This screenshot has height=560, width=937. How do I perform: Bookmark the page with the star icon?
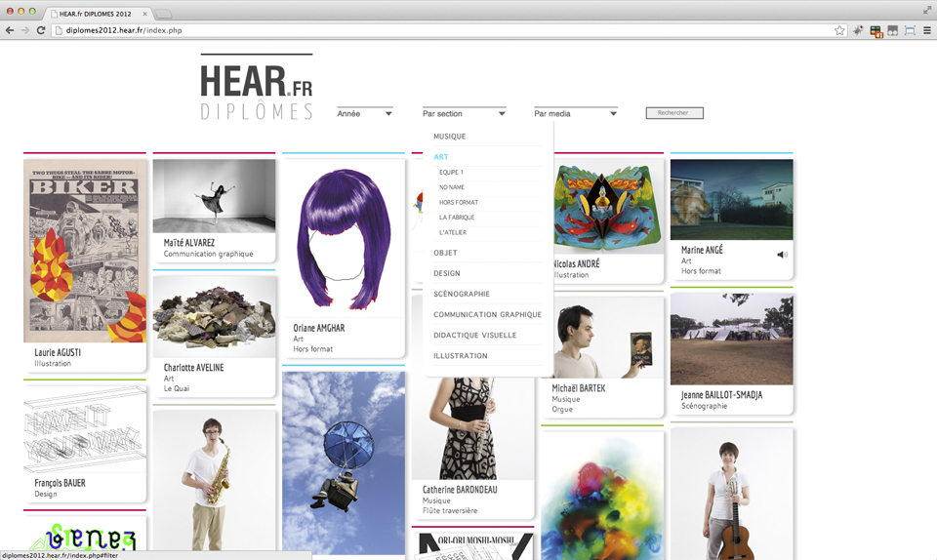click(839, 30)
